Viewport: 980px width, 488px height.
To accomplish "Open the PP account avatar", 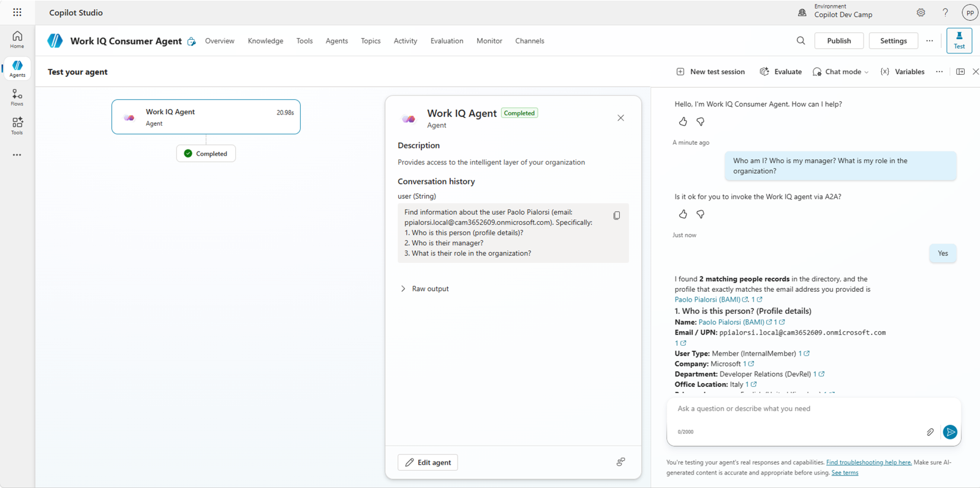I will (970, 12).
